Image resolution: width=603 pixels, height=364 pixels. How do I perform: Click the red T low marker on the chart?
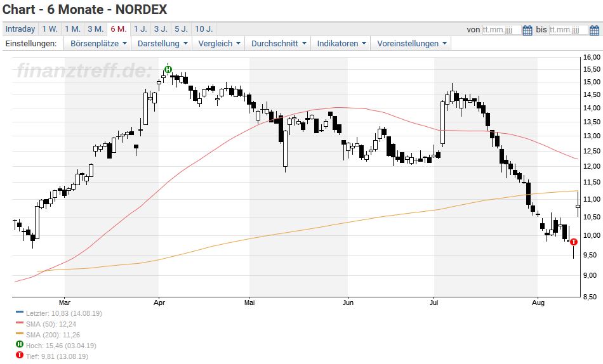[x=573, y=242]
